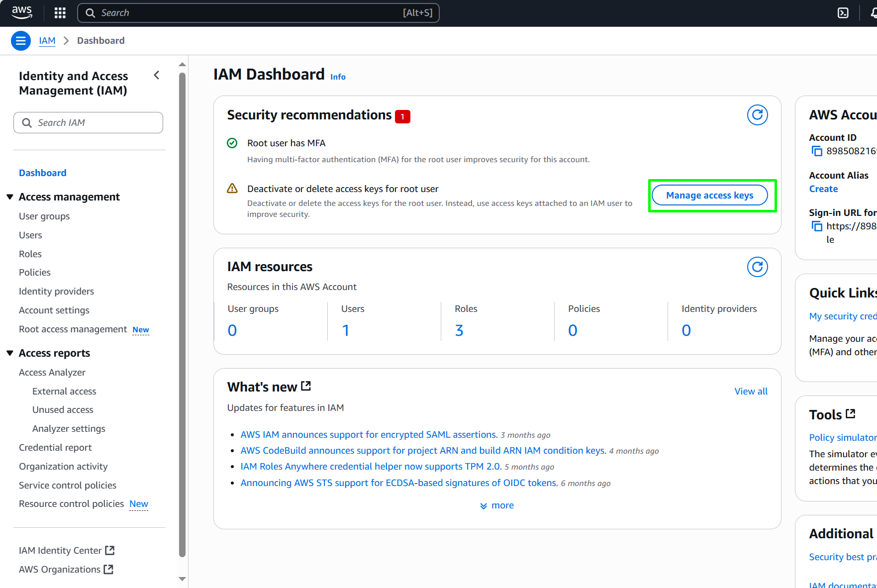The image size is (877, 588).
Task: Open the Policy simulator link
Action: pyautogui.click(x=843, y=438)
